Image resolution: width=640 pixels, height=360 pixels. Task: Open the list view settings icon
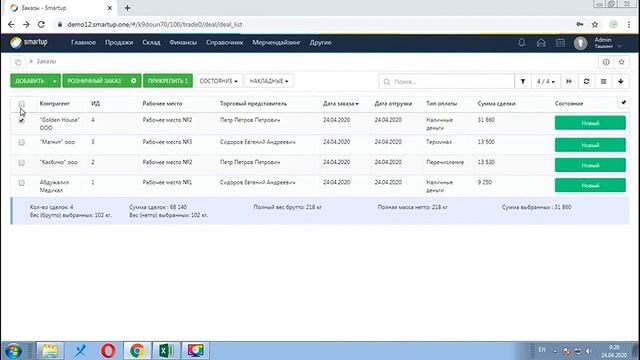point(603,81)
